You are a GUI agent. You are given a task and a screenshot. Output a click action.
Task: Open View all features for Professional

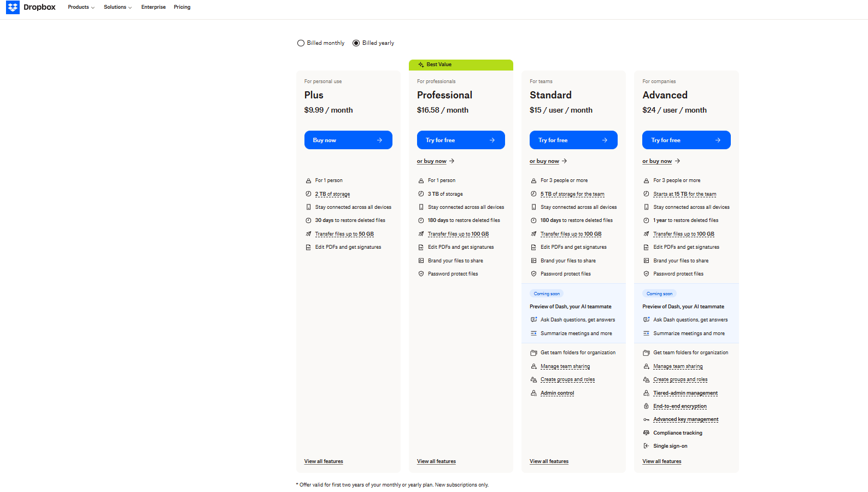click(x=436, y=461)
